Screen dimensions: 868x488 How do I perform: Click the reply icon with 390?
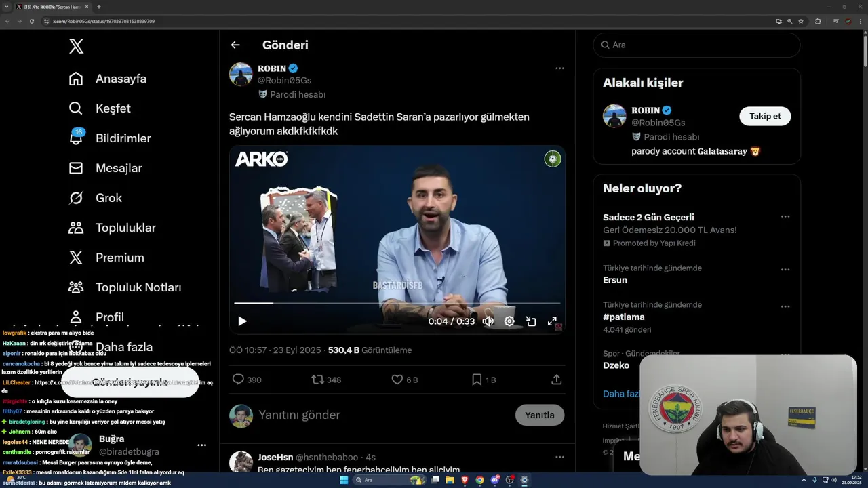pos(247,380)
